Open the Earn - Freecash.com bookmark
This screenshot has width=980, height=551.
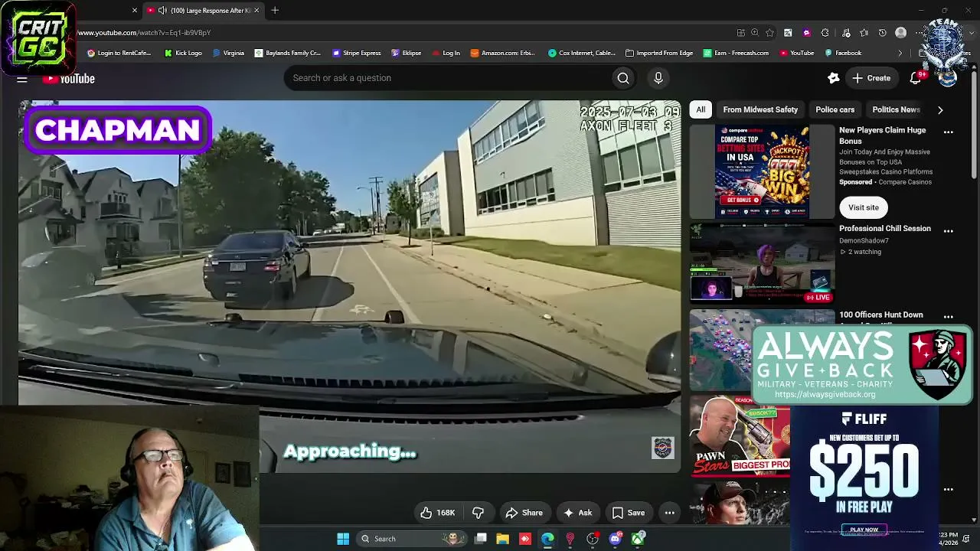coord(737,54)
